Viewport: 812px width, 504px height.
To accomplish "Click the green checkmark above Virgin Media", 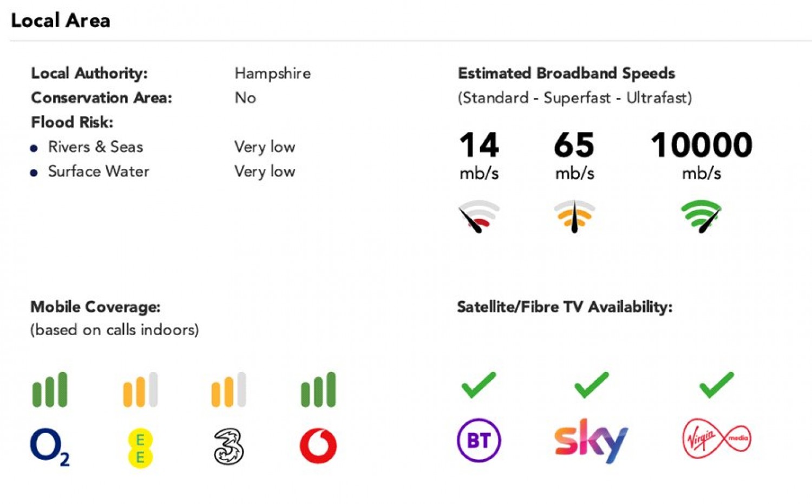I will click(x=717, y=385).
